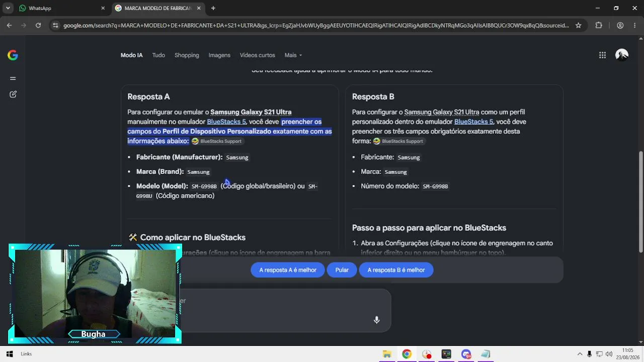Screen dimensions: 644x362
Task: Open the Google apps grid
Action: coord(602,55)
